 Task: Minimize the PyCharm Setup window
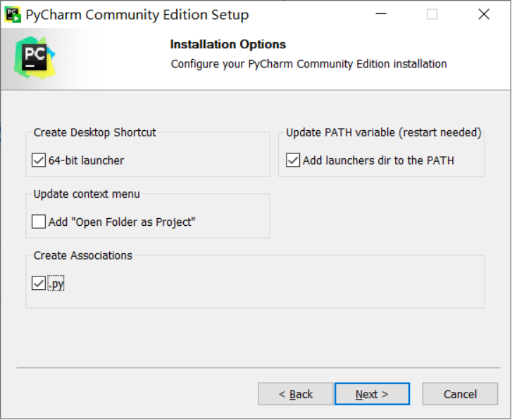point(380,14)
